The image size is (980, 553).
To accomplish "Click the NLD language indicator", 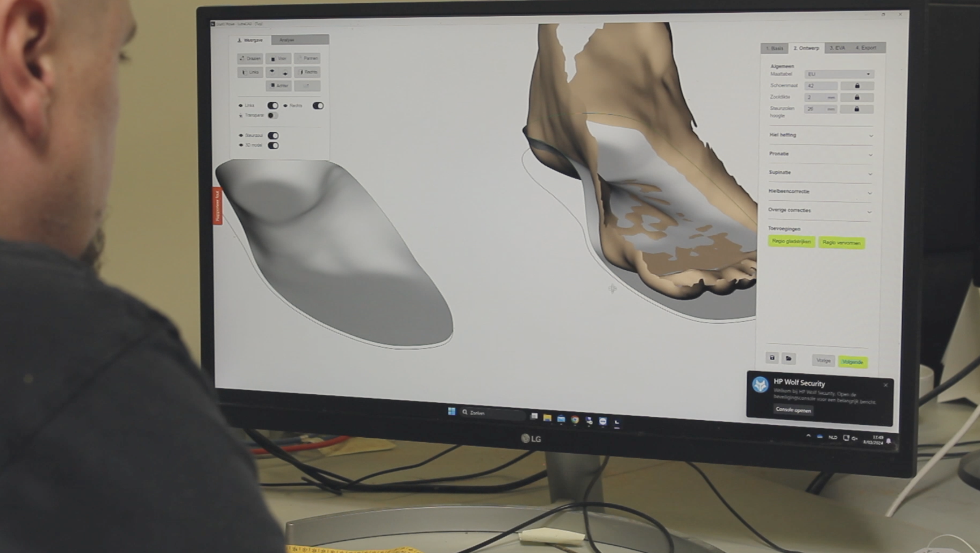I will pos(833,437).
